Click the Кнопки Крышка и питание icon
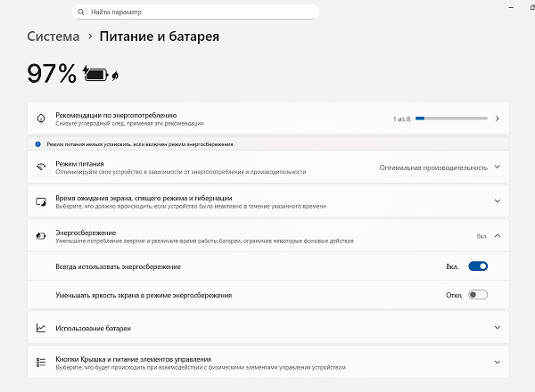Image resolution: width=535 pixels, height=392 pixels. click(40, 362)
